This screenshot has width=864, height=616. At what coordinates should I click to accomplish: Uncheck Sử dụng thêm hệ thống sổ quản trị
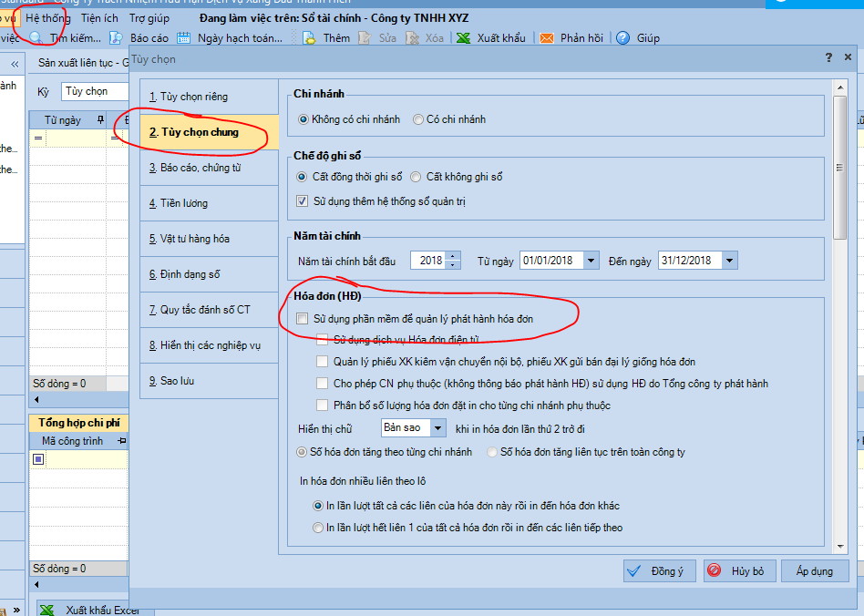[303, 201]
